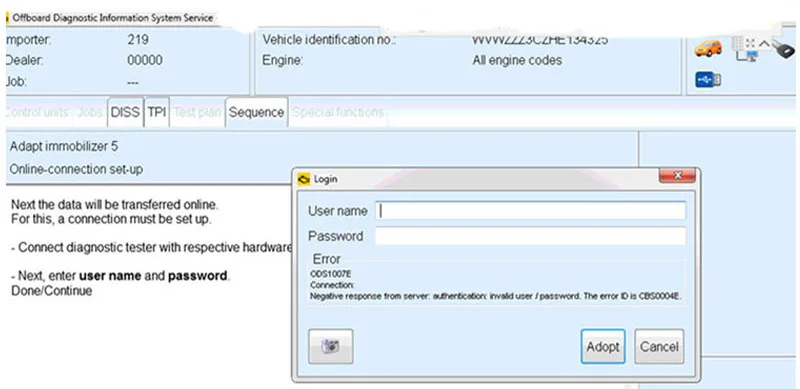Switch to the DISS tab
The height and width of the screenshot is (389, 800).
click(125, 112)
